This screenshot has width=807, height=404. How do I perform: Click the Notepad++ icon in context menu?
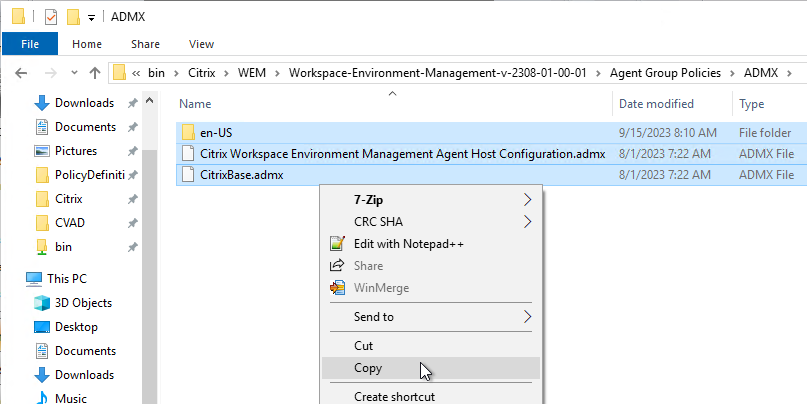pyautogui.click(x=337, y=243)
